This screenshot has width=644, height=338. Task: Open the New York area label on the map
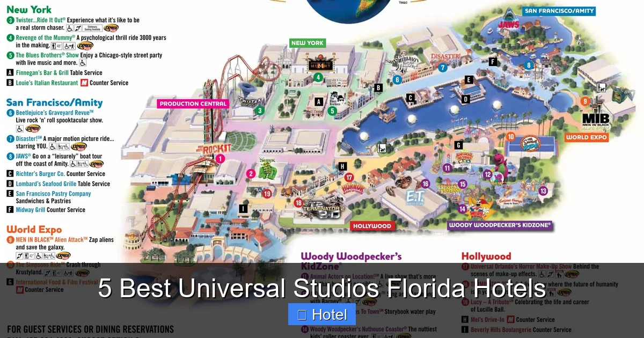pos(307,42)
